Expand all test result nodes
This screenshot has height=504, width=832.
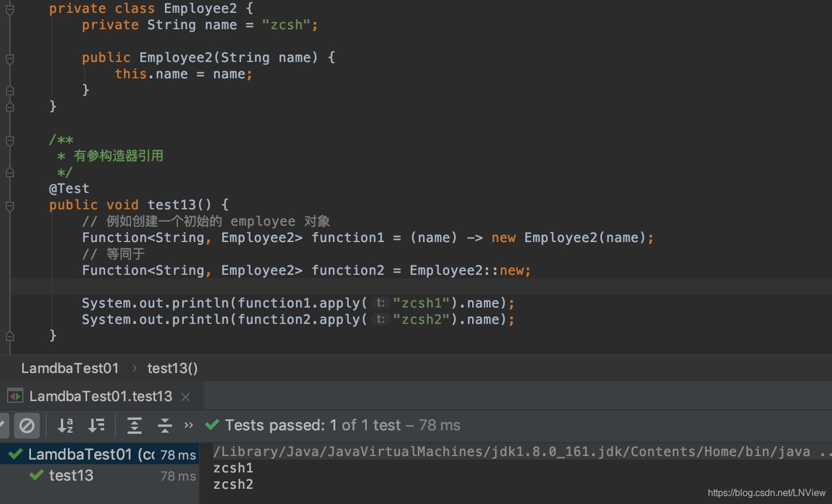coord(135,425)
